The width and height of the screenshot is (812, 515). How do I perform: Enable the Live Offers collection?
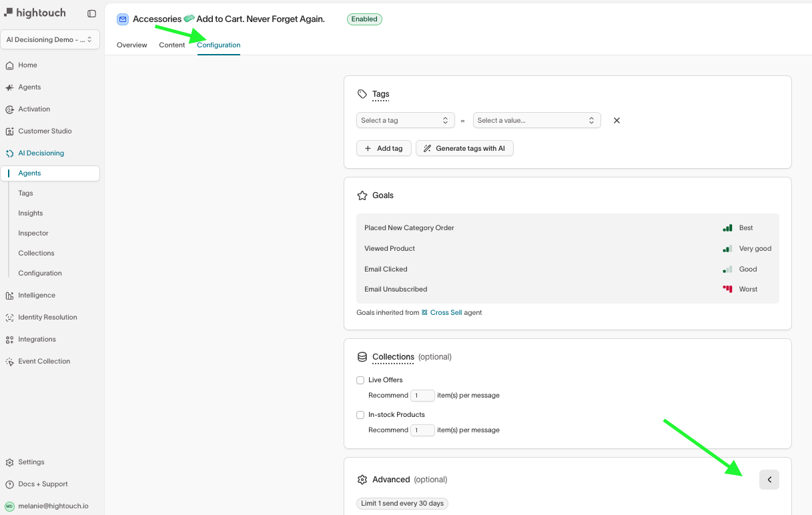point(360,380)
